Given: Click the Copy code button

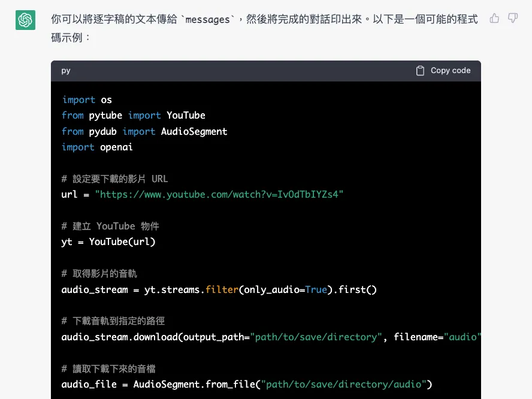Looking at the screenshot, I should point(443,71).
